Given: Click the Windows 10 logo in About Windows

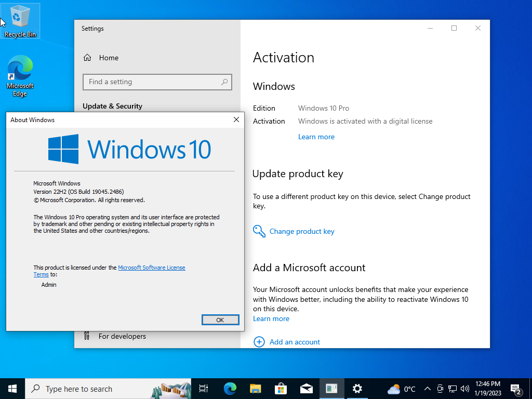Looking at the screenshot, I should click(129, 149).
